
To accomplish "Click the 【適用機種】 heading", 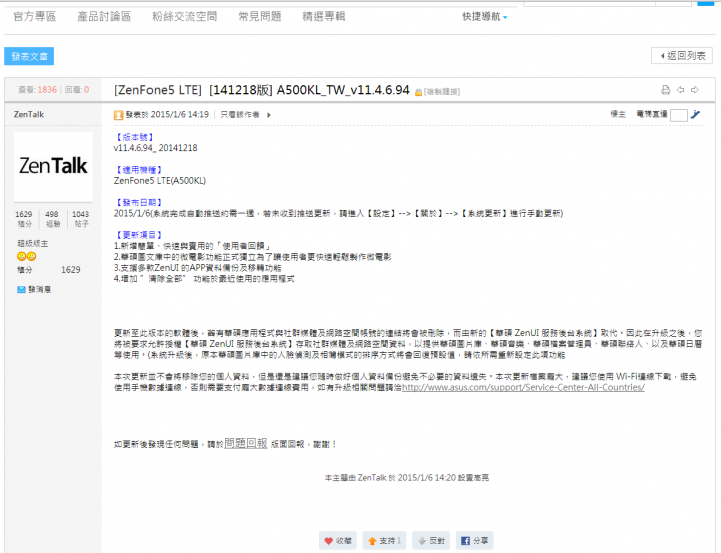I will tap(138, 170).
